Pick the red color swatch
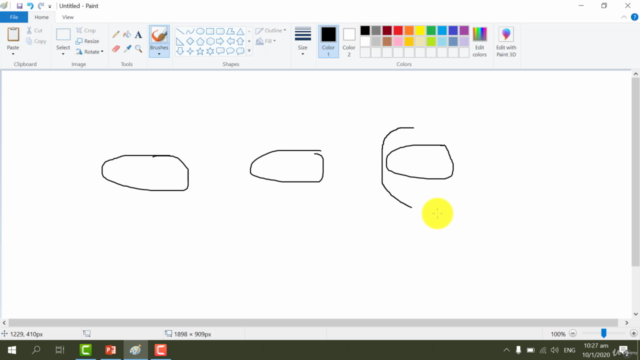 [x=398, y=31]
